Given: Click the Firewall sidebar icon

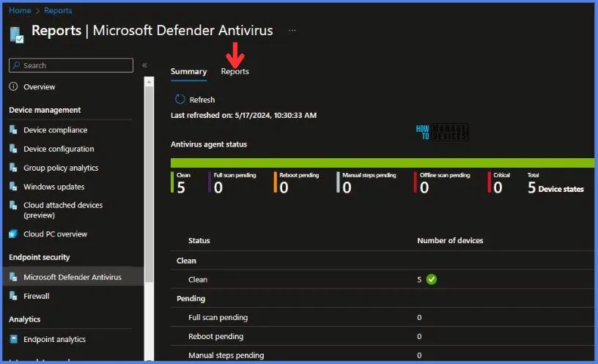Looking at the screenshot, I should pos(13,296).
